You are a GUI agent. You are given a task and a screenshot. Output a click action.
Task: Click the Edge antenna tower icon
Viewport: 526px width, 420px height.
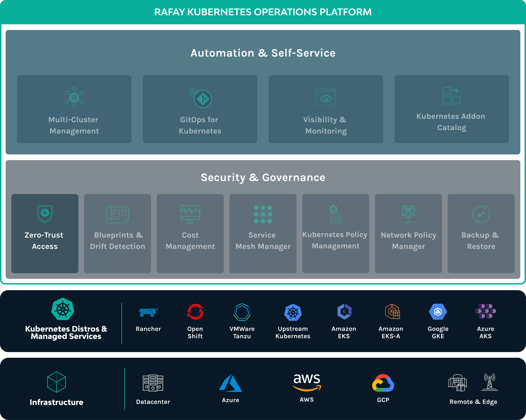tap(490, 382)
